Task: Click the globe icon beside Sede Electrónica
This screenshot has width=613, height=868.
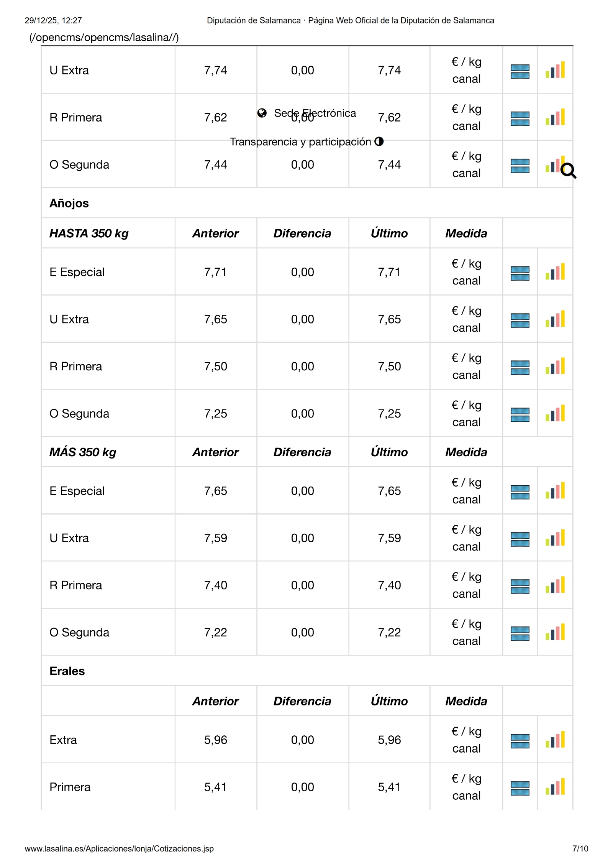Action: 262,113
